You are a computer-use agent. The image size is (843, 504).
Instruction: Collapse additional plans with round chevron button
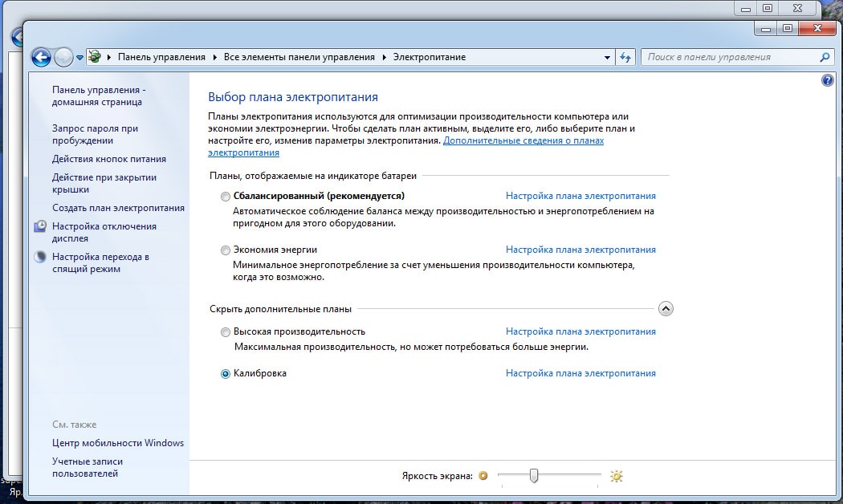tap(665, 309)
